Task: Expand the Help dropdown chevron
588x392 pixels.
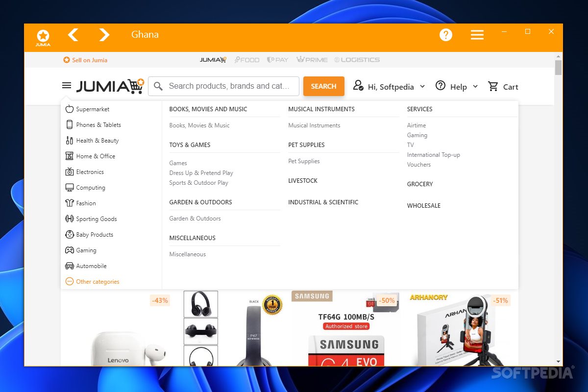Action: [x=475, y=86]
